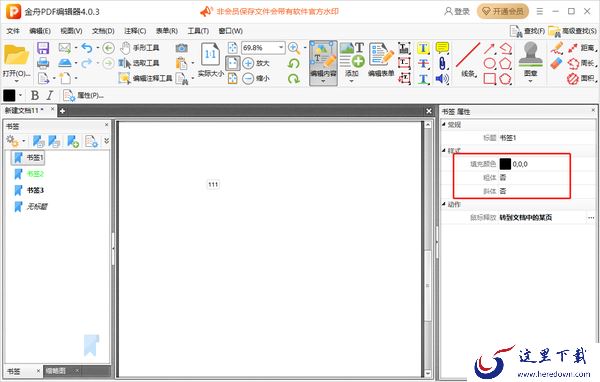This screenshot has width=600, height=382.
Task: Open the 编辑(E) menu
Action: (x=40, y=31)
